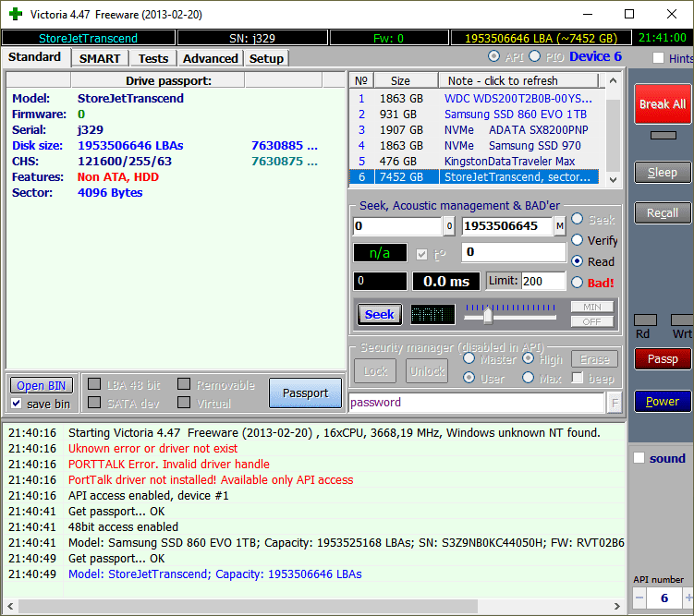Click the 'M' button beside end LBA
Screen dimensions: 694x616
click(560, 226)
